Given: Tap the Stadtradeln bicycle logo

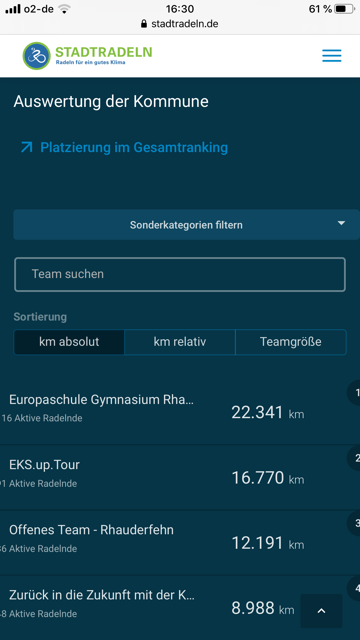Looking at the screenshot, I should point(37,56).
